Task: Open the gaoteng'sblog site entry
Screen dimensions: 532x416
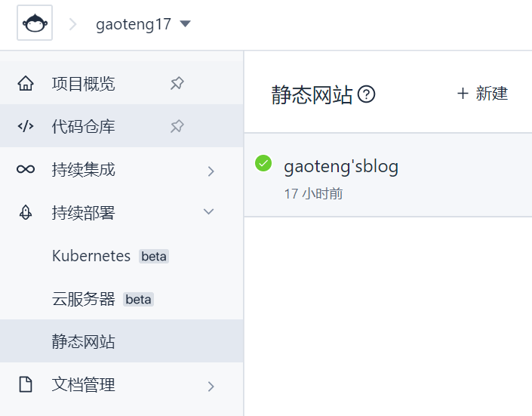Action: click(341, 166)
